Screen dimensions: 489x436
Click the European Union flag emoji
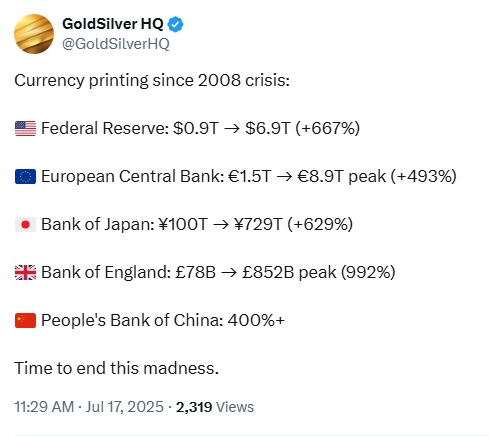pyautogui.click(x=25, y=176)
